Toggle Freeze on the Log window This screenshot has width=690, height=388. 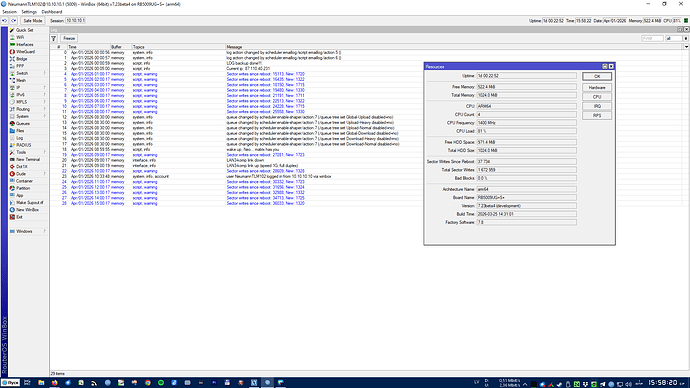coord(69,38)
